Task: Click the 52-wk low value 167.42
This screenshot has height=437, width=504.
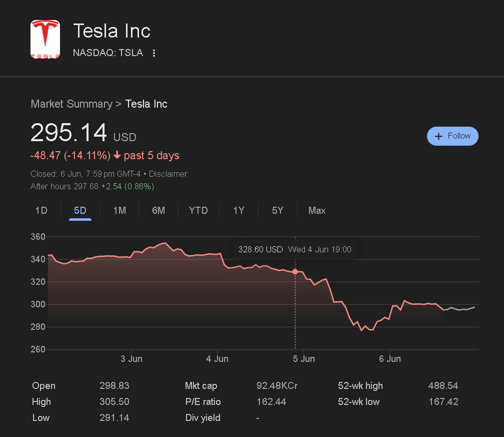Action: [443, 401]
